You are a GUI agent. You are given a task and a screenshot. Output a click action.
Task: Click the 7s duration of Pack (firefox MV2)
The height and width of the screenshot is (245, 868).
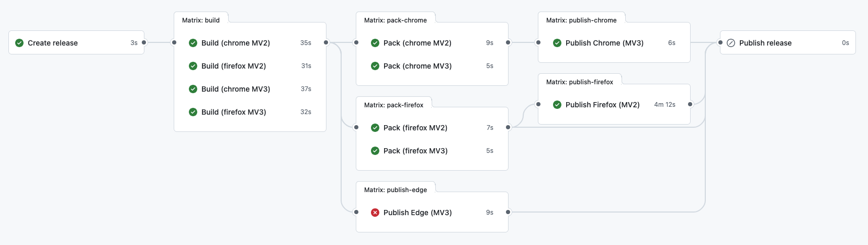(490, 128)
